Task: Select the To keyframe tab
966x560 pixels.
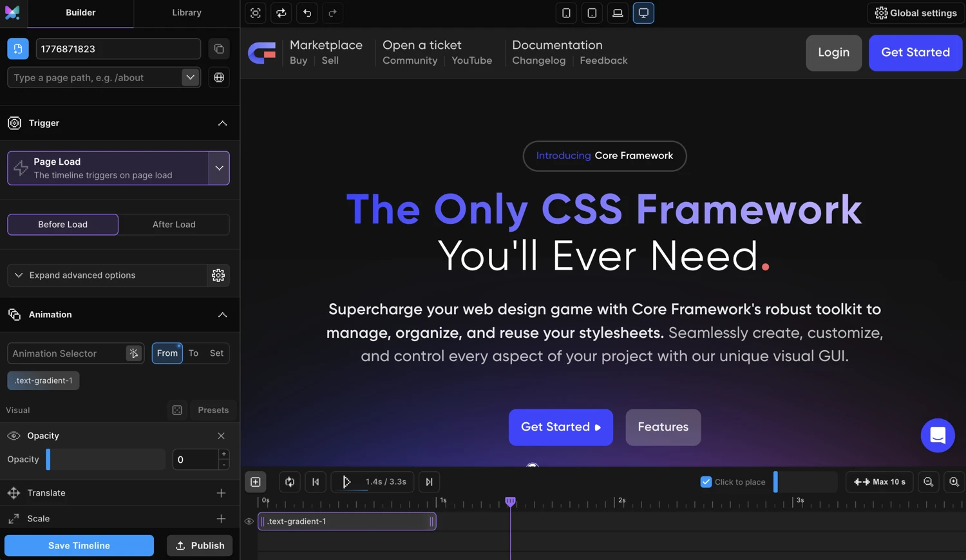Action: coord(193,353)
